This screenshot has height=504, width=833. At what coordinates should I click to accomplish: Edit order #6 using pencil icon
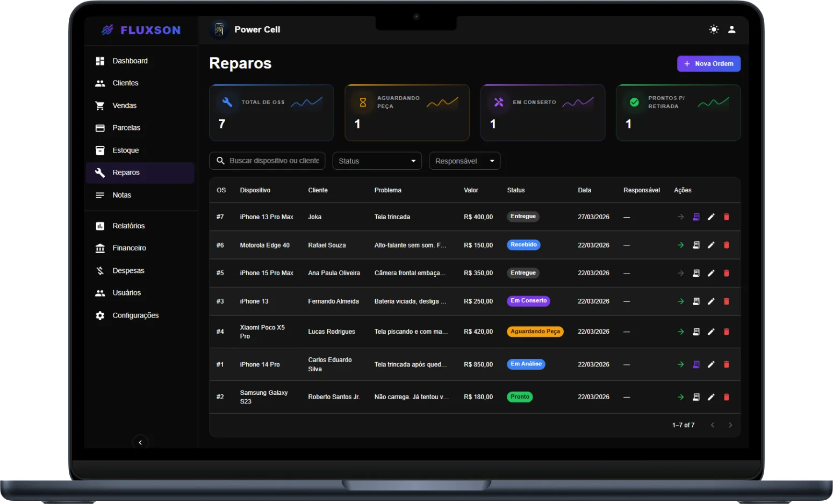[711, 245]
